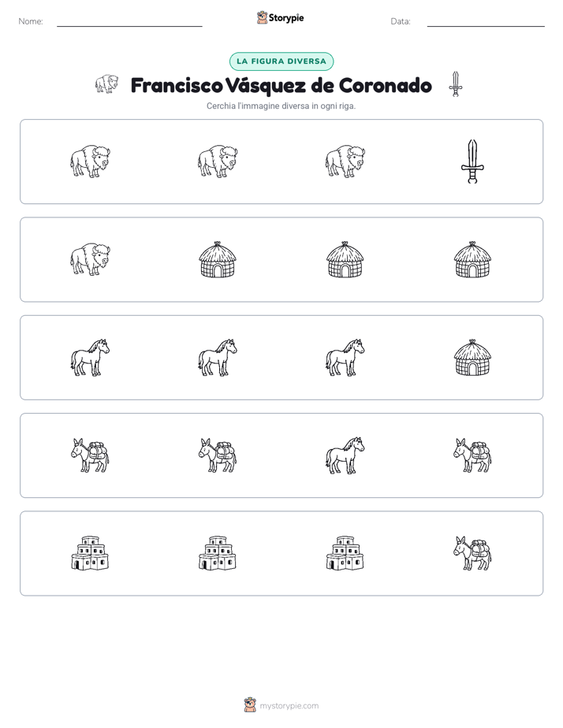This screenshot has width=563, height=728.
Task: Click the small sword icon beside the title
Action: pyautogui.click(x=456, y=84)
